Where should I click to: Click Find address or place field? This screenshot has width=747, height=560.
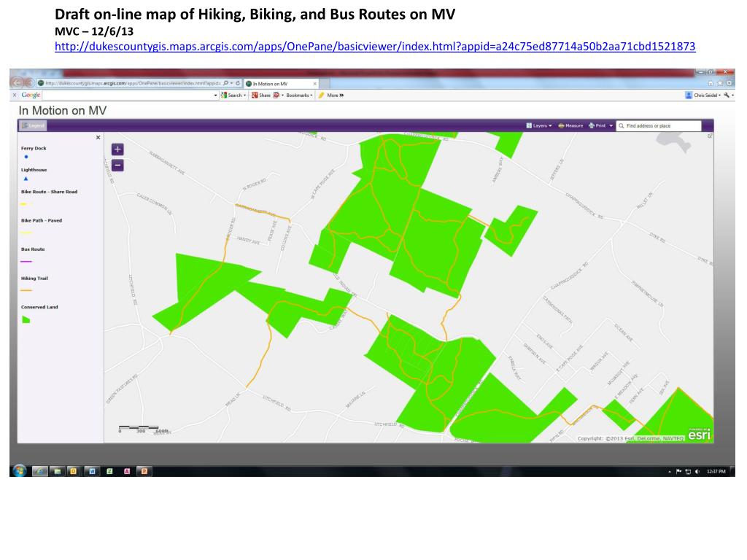[x=659, y=125]
